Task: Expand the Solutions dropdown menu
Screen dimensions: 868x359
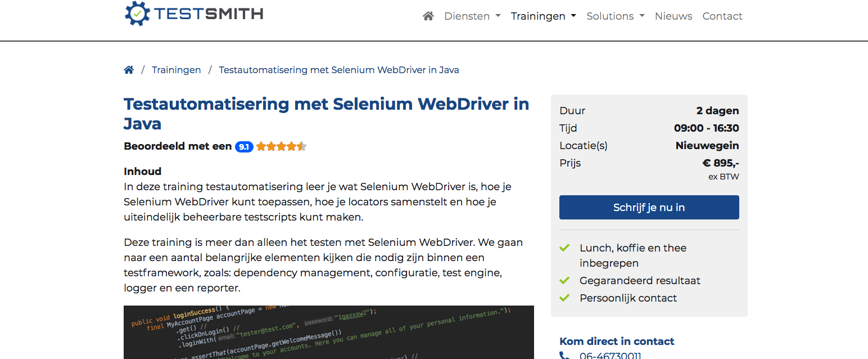Action: coord(616,16)
